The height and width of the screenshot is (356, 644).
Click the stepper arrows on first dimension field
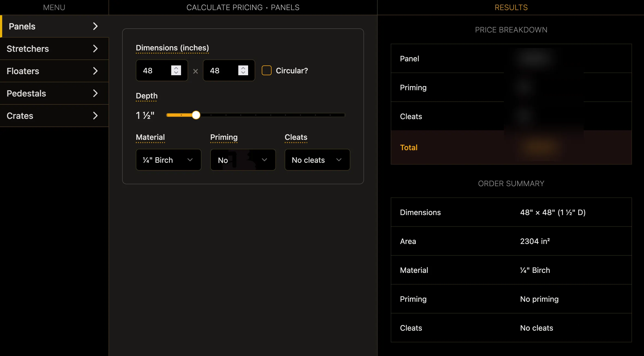point(176,70)
